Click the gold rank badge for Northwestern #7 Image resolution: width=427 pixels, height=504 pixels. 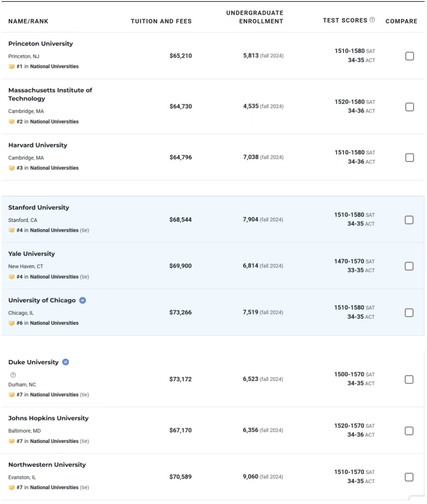pyautogui.click(x=12, y=488)
